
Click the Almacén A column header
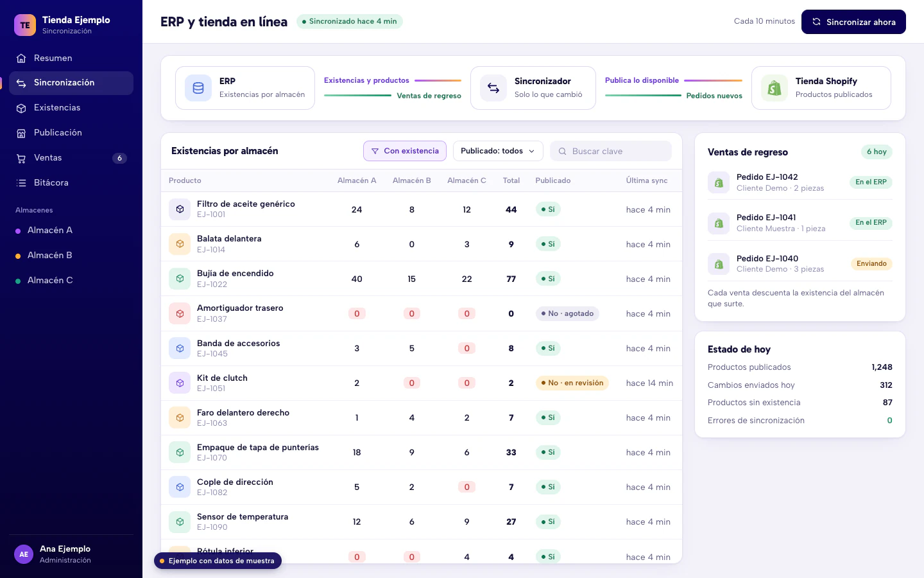[x=357, y=180]
